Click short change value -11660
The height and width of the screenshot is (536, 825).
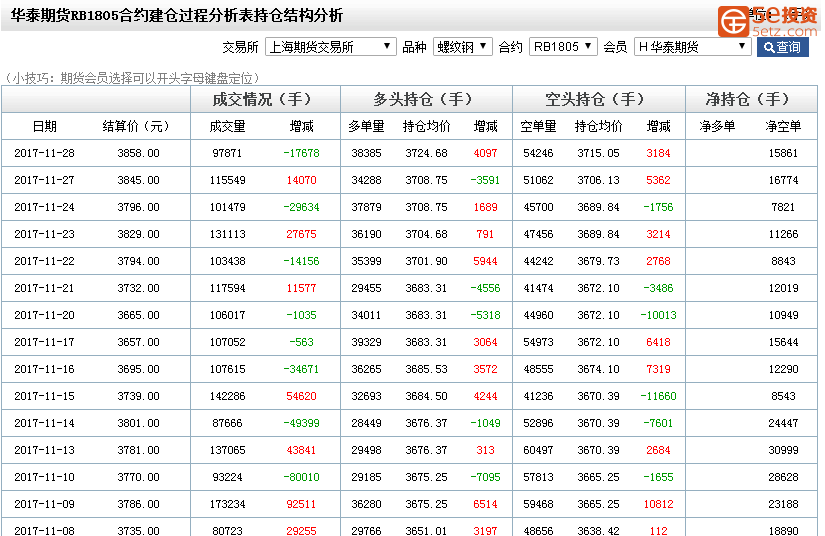click(658, 396)
